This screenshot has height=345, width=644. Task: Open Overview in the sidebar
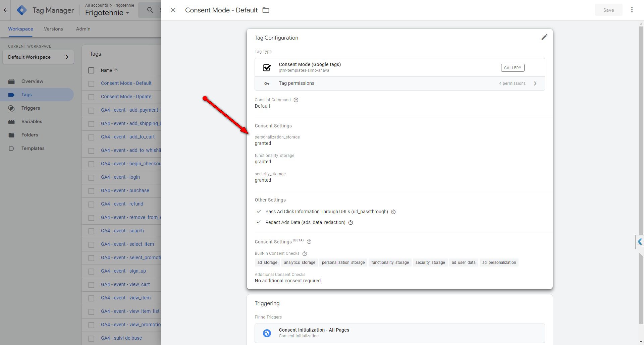[x=32, y=81]
